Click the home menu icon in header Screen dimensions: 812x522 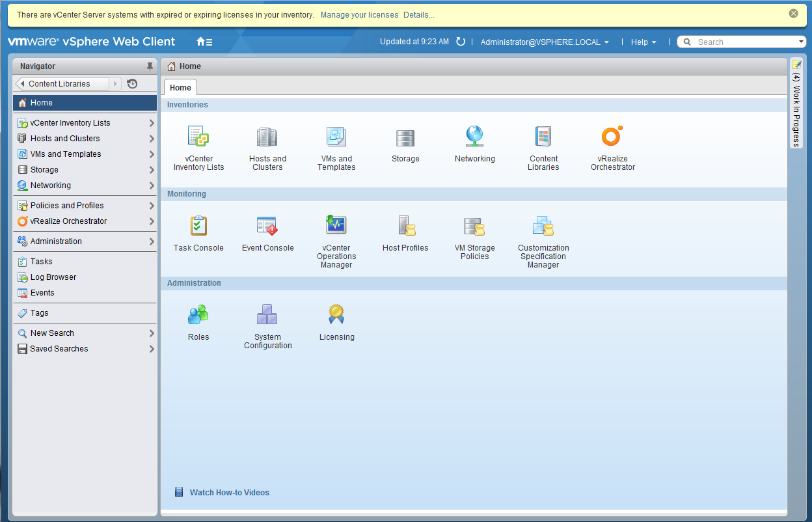pyautogui.click(x=204, y=42)
